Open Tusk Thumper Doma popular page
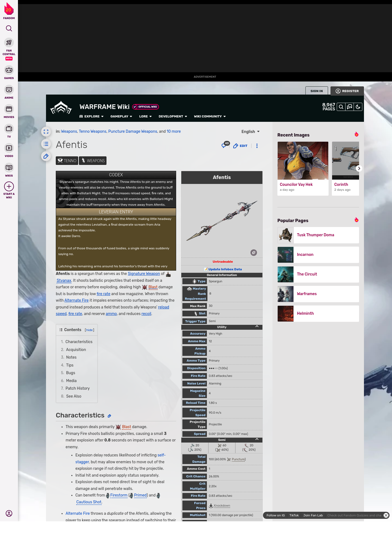This screenshot has width=392, height=545. click(x=318, y=235)
